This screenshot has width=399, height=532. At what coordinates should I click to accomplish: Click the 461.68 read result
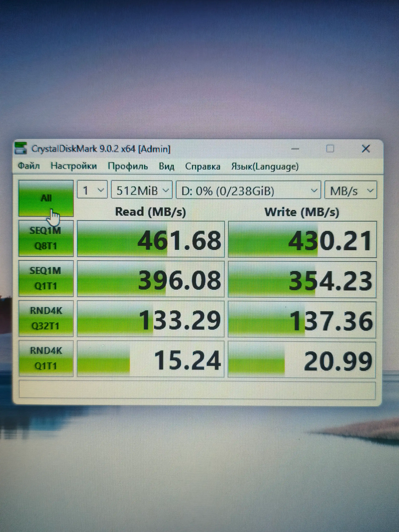pos(151,239)
